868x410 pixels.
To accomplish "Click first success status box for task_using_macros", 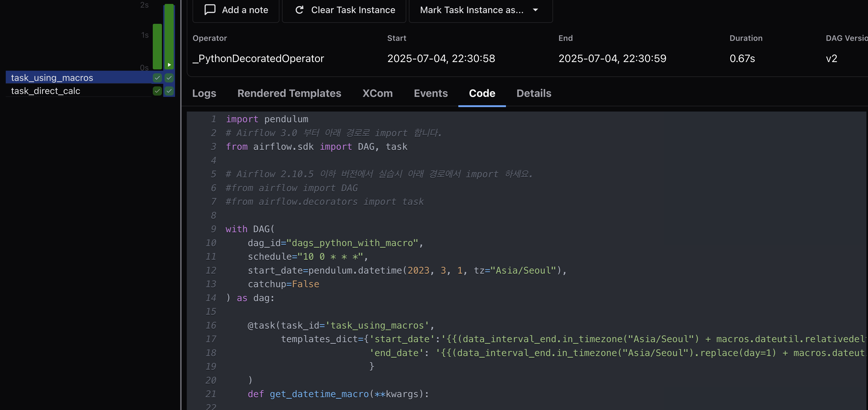I will click(x=157, y=77).
